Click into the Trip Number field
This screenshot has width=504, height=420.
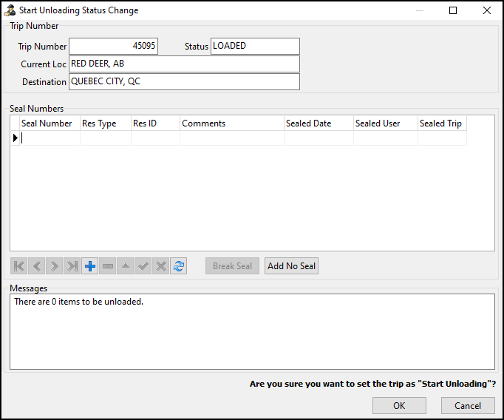(114, 46)
